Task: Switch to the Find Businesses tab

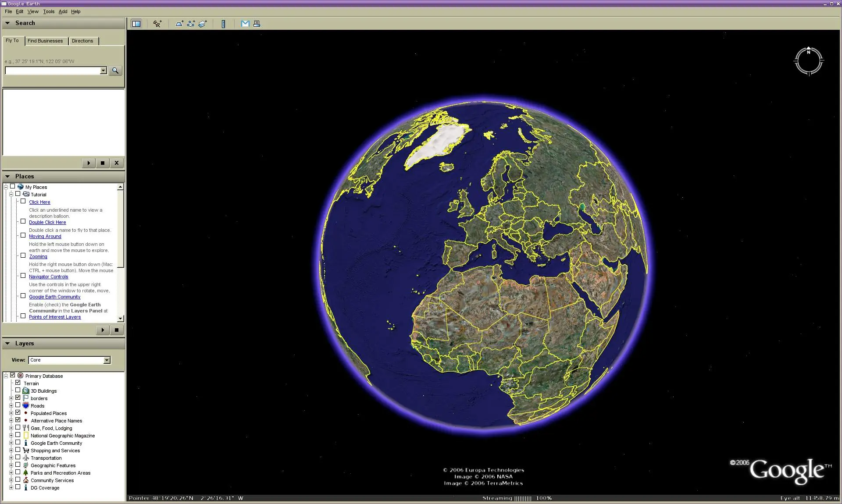Action: click(46, 41)
